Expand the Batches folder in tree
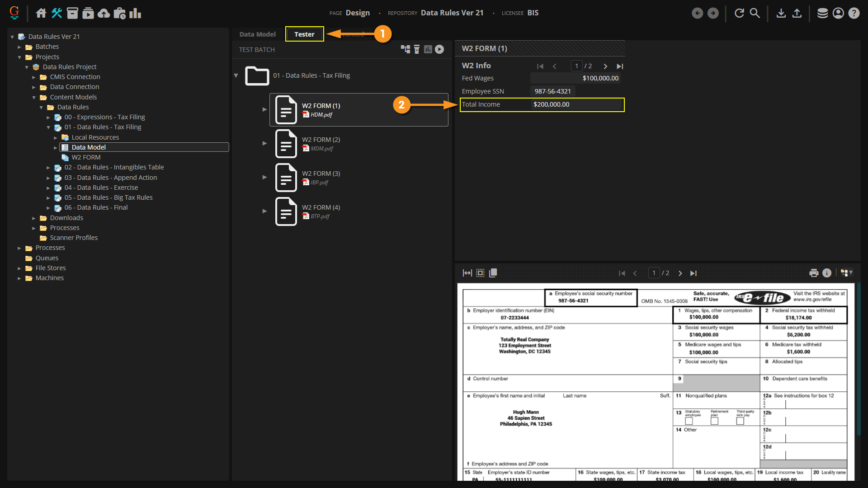The image size is (868, 488). (19, 47)
